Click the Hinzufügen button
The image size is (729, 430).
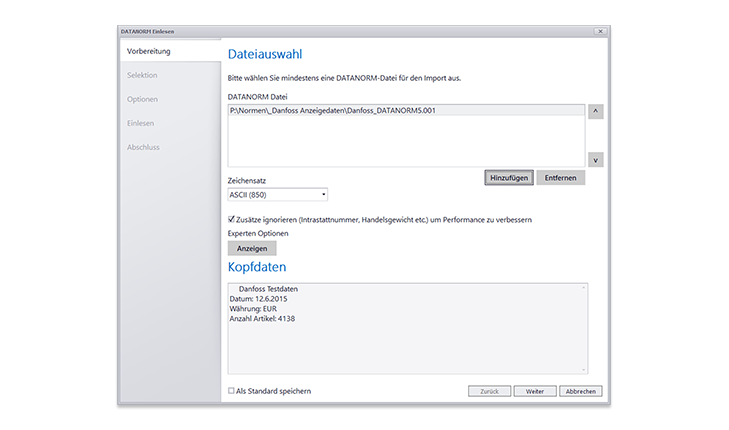[509, 178]
